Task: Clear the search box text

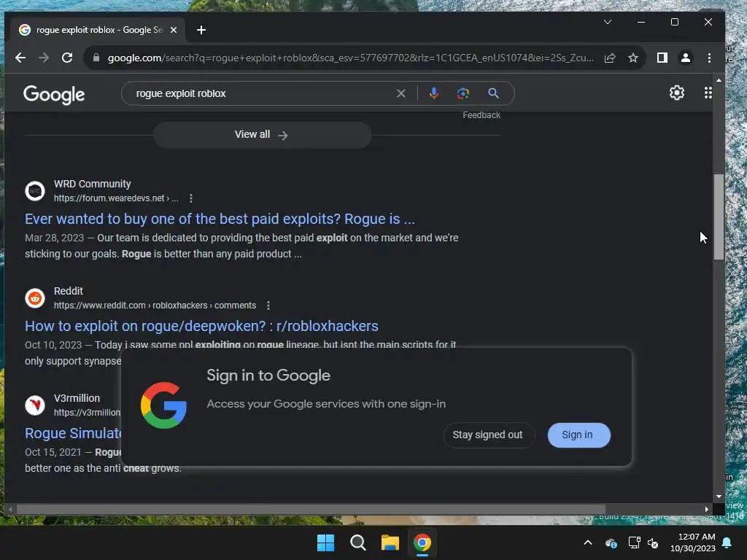Action: pyautogui.click(x=401, y=93)
